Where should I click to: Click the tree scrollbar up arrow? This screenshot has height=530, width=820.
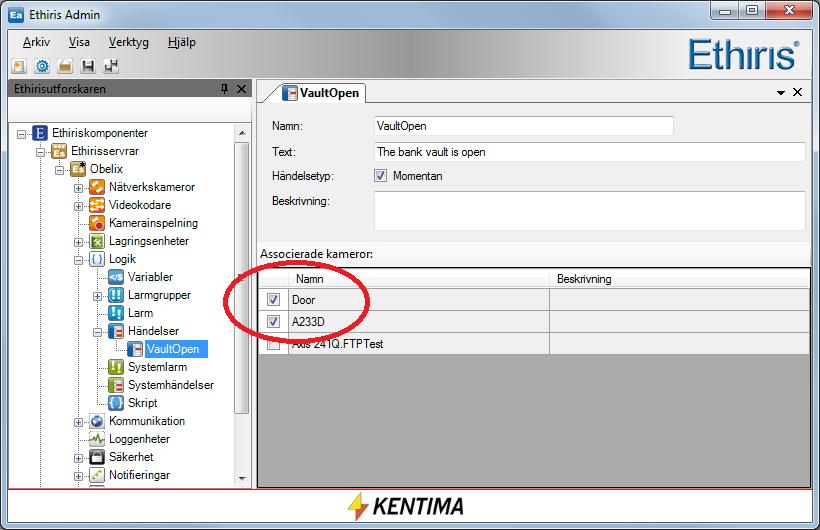pos(242,133)
